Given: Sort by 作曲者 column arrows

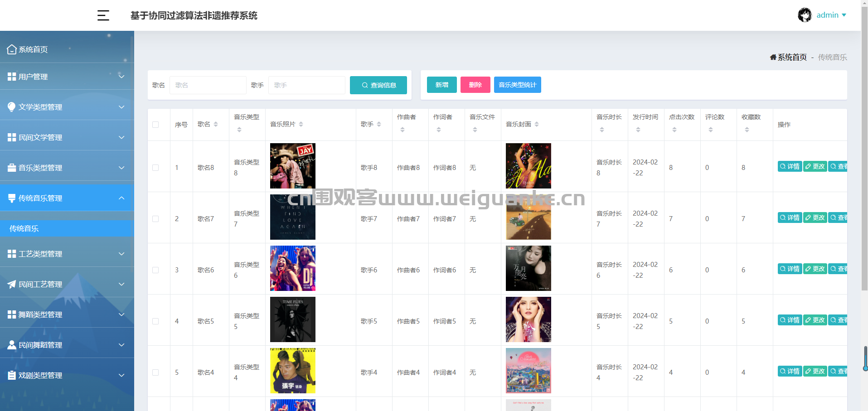Looking at the screenshot, I should pyautogui.click(x=402, y=130).
